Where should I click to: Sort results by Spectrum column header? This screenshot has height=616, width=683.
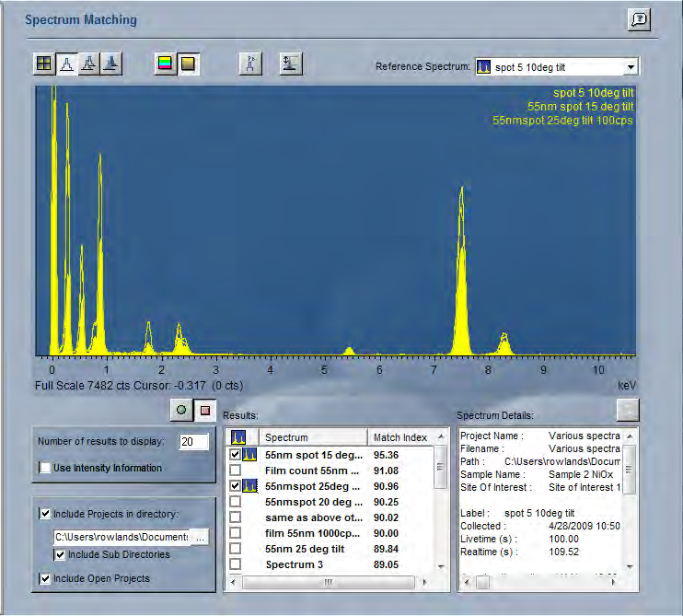[x=313, y=437]
